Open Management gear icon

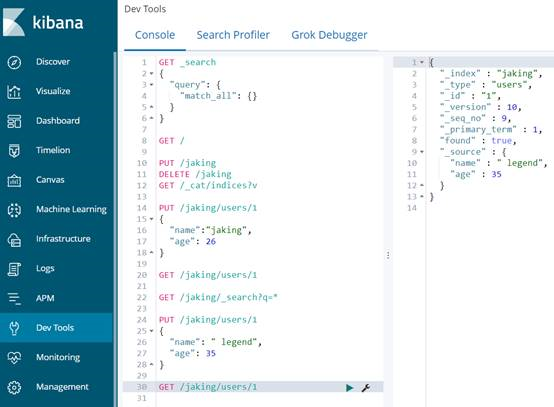point(14,387)
